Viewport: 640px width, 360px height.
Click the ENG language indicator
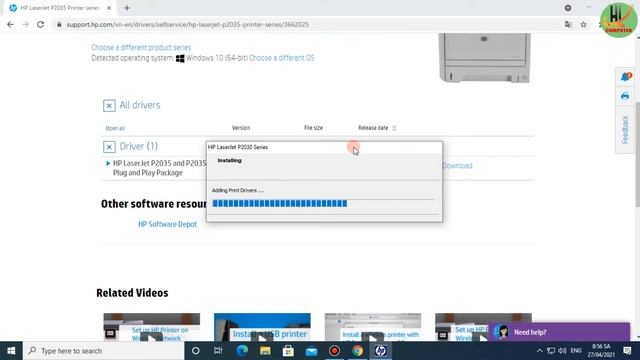click(x=576, y=351)
